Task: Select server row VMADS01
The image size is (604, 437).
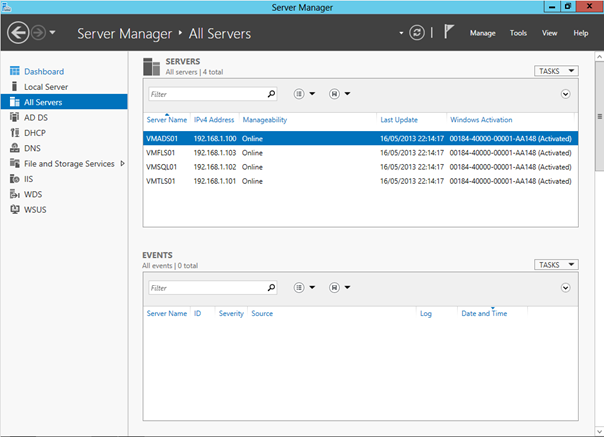Action: [x=361, y=138]
